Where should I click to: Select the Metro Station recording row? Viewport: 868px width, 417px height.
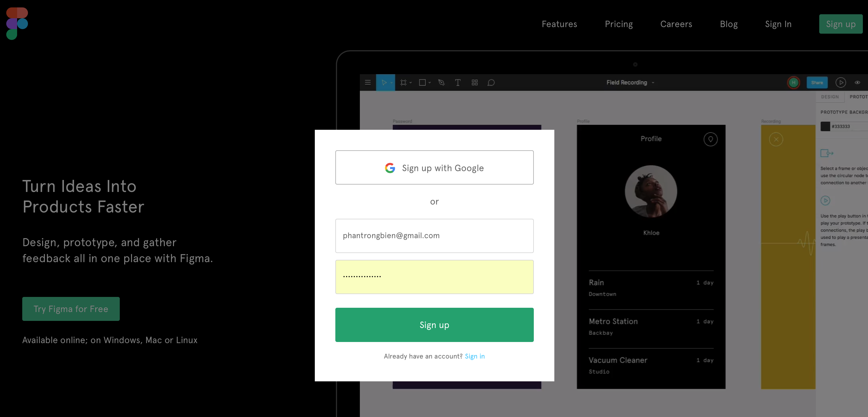[x=651, y=326]
